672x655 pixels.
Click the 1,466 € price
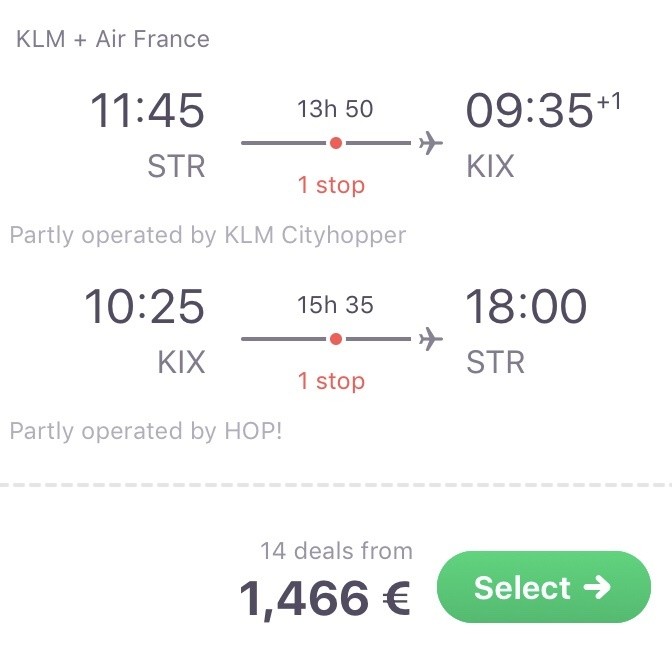click(x=325, y=598)
